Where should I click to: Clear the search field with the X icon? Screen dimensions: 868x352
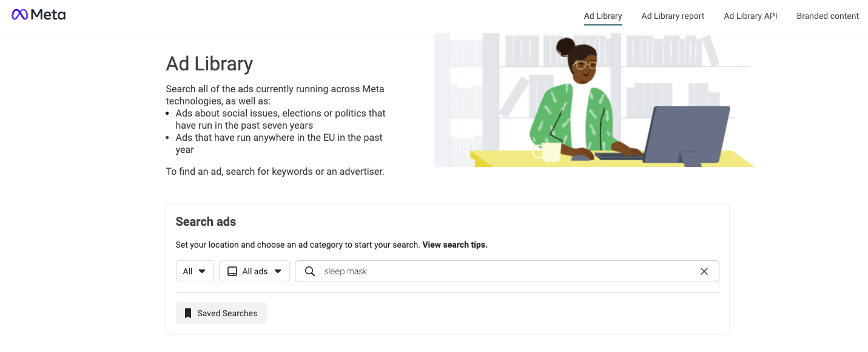pos(704,271)
